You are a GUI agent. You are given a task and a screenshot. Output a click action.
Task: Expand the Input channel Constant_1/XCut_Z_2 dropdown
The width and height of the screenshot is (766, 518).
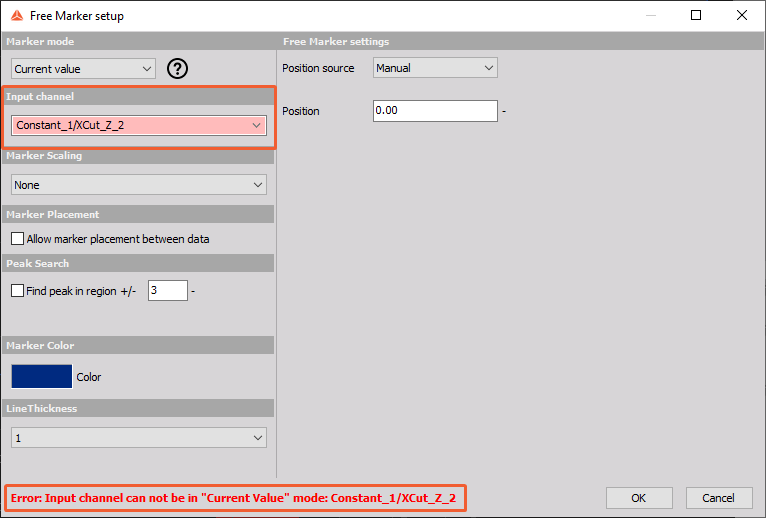tap(139, 125)
